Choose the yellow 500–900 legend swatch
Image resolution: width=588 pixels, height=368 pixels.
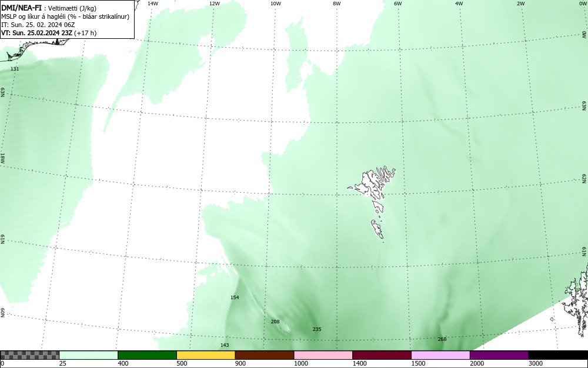click(206, 355)
